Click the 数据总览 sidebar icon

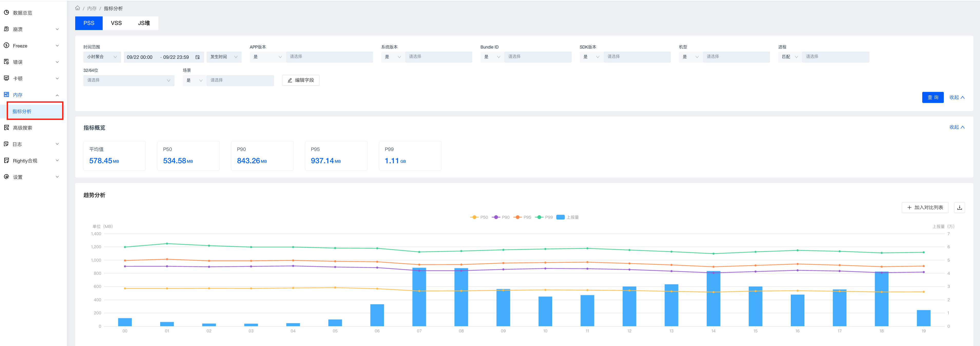(6, 13)
